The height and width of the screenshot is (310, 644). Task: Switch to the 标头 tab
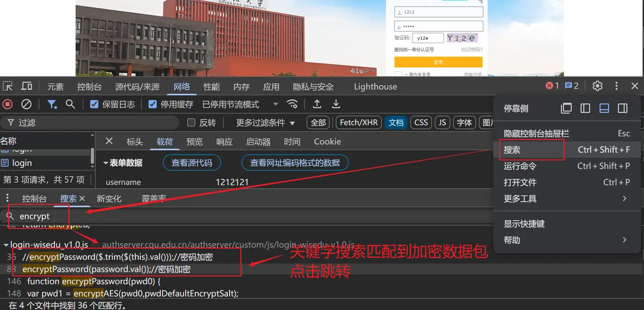(x=135, y=142)
